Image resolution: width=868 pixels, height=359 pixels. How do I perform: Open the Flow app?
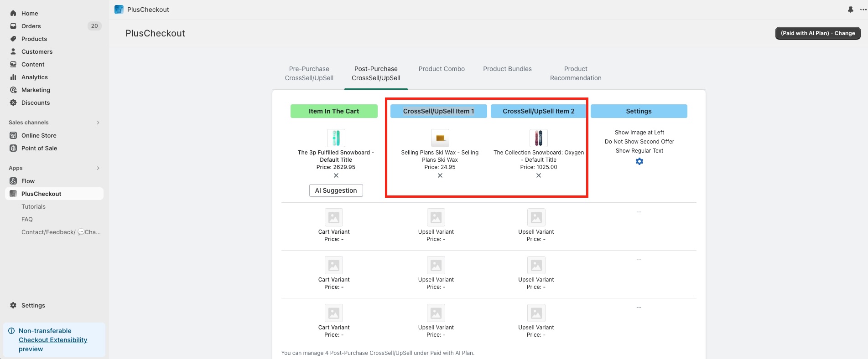pyautogui.click(x=28, y=181)
